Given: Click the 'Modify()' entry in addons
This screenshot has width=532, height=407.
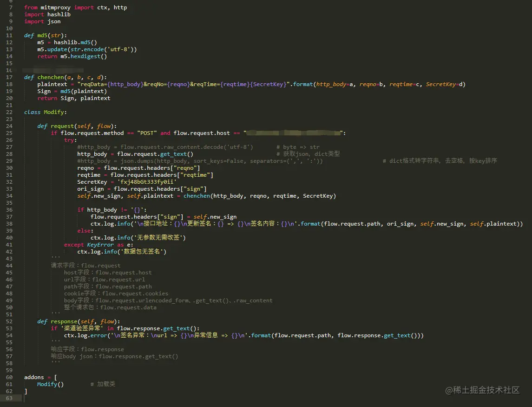Looking at the screenshot, I should click(50, 384).
